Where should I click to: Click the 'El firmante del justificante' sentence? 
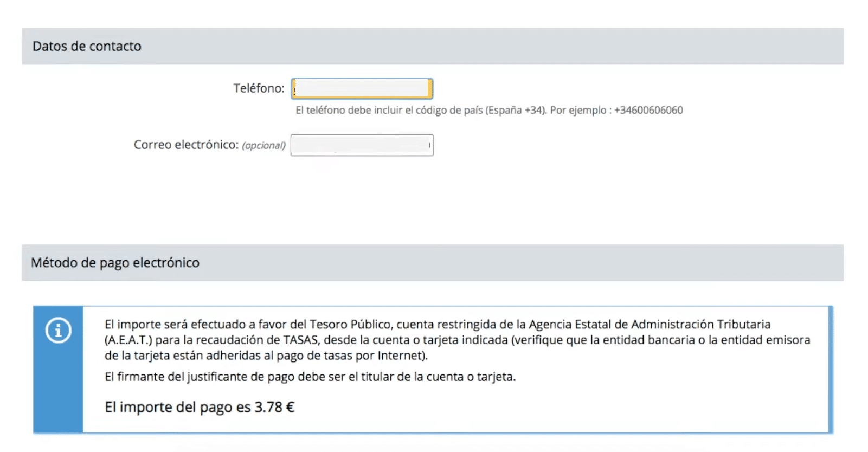click(x=310, y=377)
